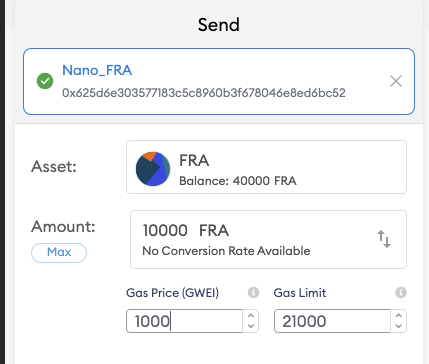This screenshot has width=429, height=364.
Task: Show Gas Limit info tooltip icon
Action: 401,293
